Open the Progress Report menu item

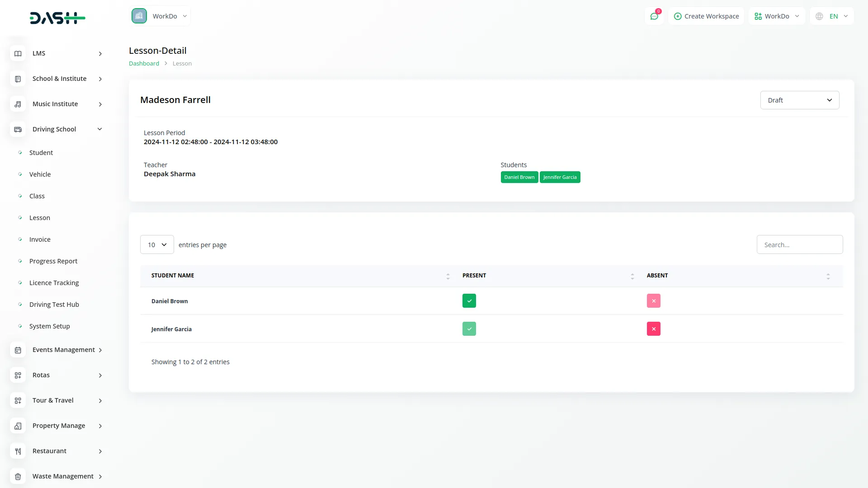(x=53, y=261)
